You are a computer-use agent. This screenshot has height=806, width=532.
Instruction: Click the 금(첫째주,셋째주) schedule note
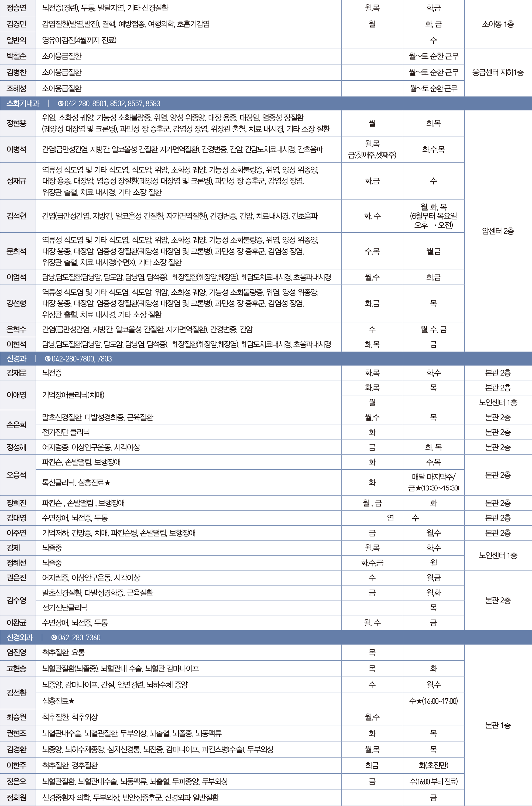tap(372, 155)
